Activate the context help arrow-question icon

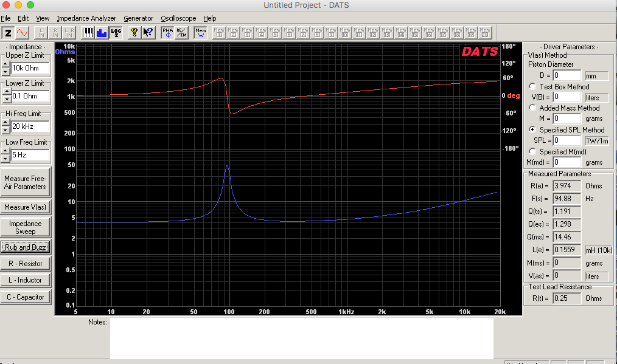tap(148, 33)
